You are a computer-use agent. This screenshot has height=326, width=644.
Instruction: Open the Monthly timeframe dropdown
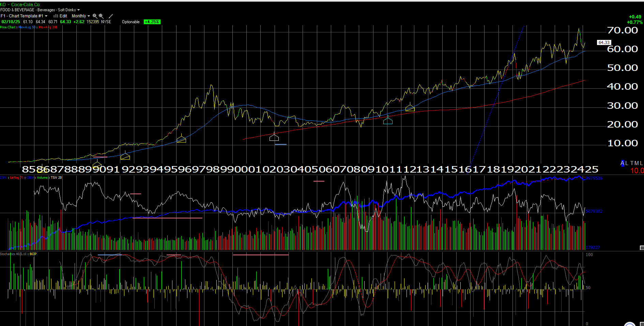(81, 16)
